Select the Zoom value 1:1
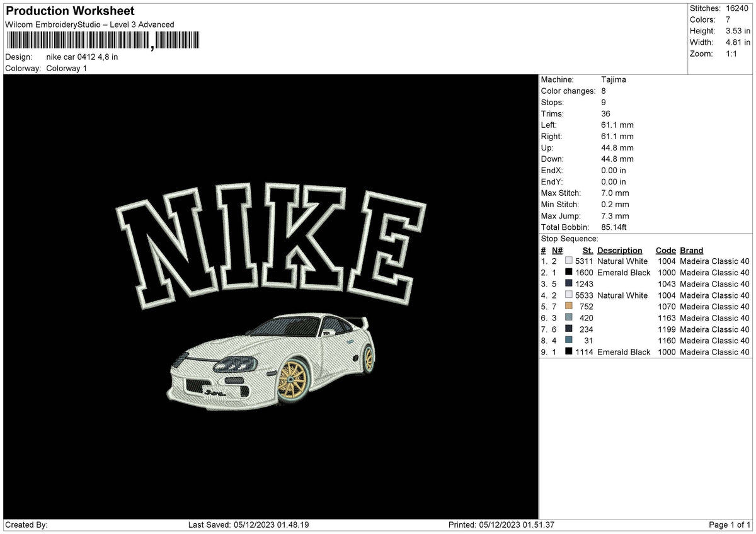 click(x=733, y=54)
